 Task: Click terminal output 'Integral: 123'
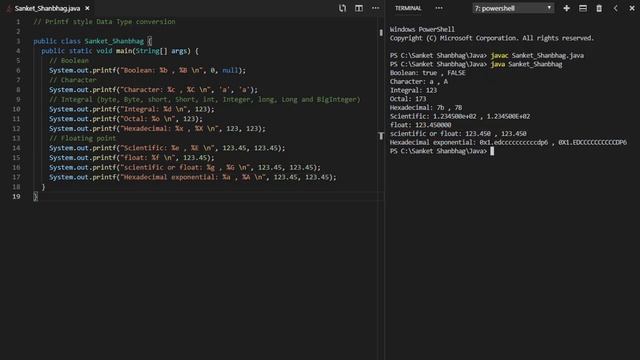coord(413,90)
